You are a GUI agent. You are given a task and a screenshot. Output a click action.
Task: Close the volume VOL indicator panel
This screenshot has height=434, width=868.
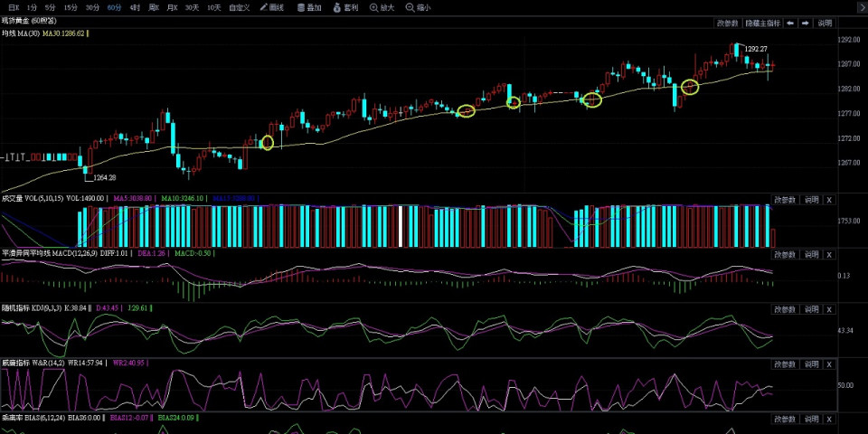[x=829, y=199]
